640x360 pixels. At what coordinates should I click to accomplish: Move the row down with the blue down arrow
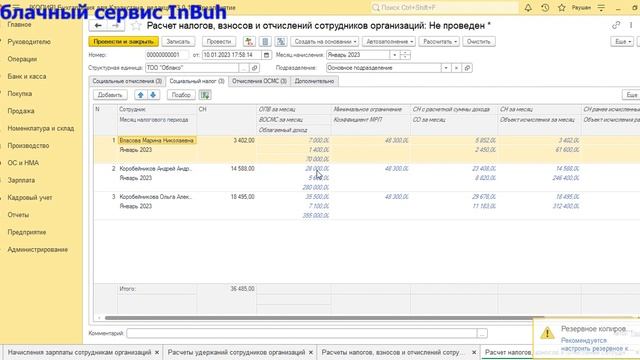pyautogui.click(x=153, y=95)
